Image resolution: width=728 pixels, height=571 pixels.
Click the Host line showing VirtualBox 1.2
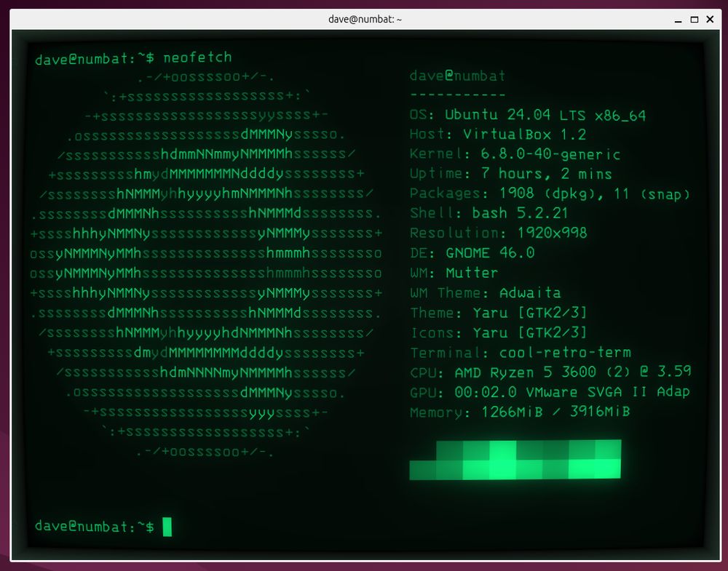pyautogui.click(x=497, y=135)
